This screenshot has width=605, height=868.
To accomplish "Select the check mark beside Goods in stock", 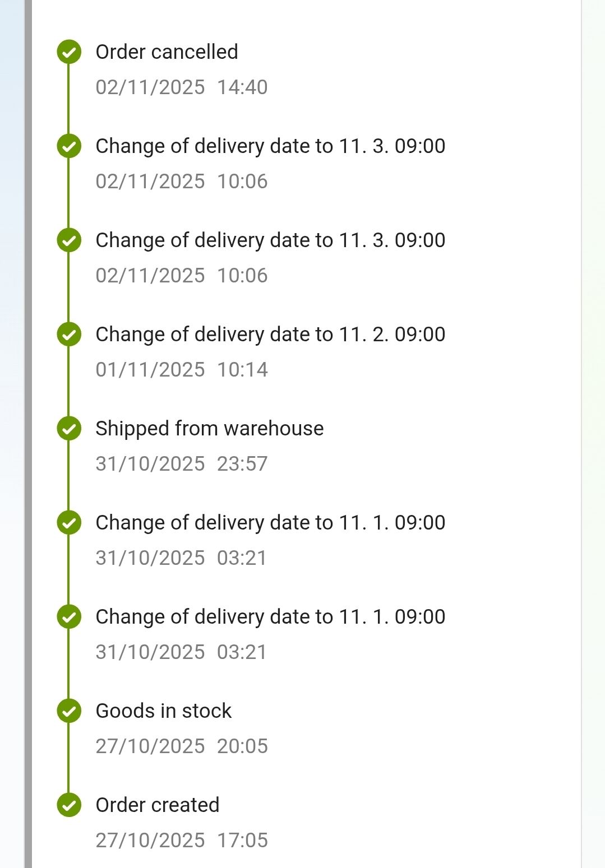I will pos(69,711).
